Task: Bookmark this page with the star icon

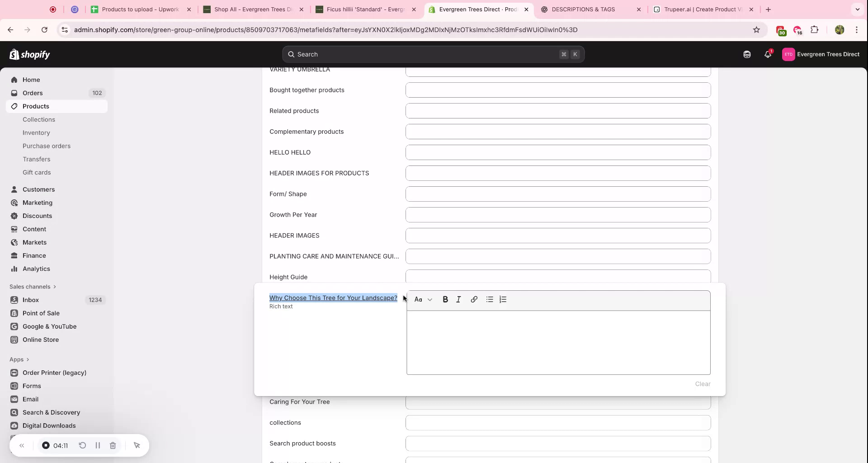Action: 756,30
